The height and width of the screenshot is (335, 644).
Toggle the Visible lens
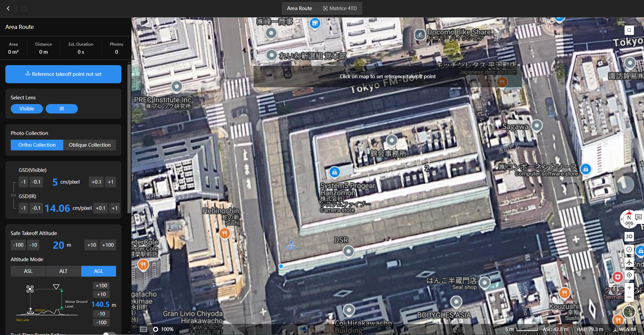point(27,109)
